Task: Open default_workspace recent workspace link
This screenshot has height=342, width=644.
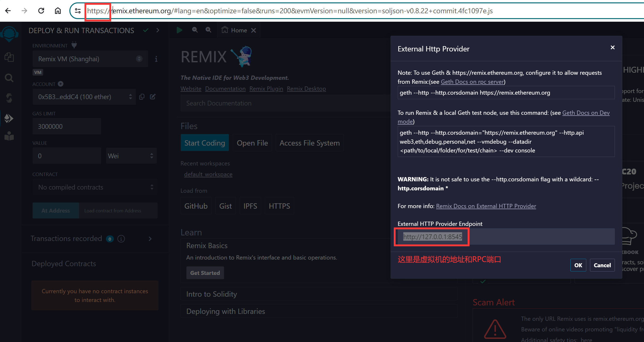Action: 208,174
